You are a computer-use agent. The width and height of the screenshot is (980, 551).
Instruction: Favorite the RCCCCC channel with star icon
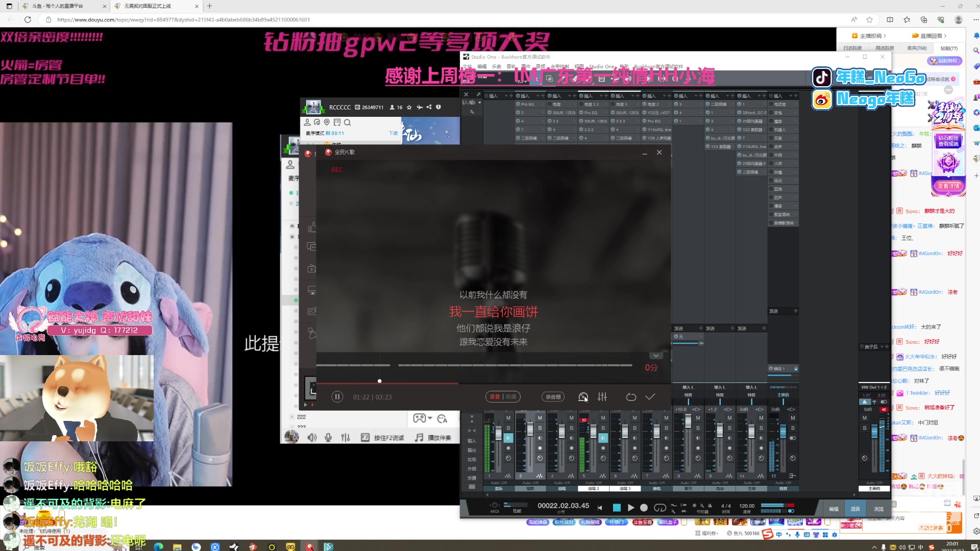coord(409,107)
